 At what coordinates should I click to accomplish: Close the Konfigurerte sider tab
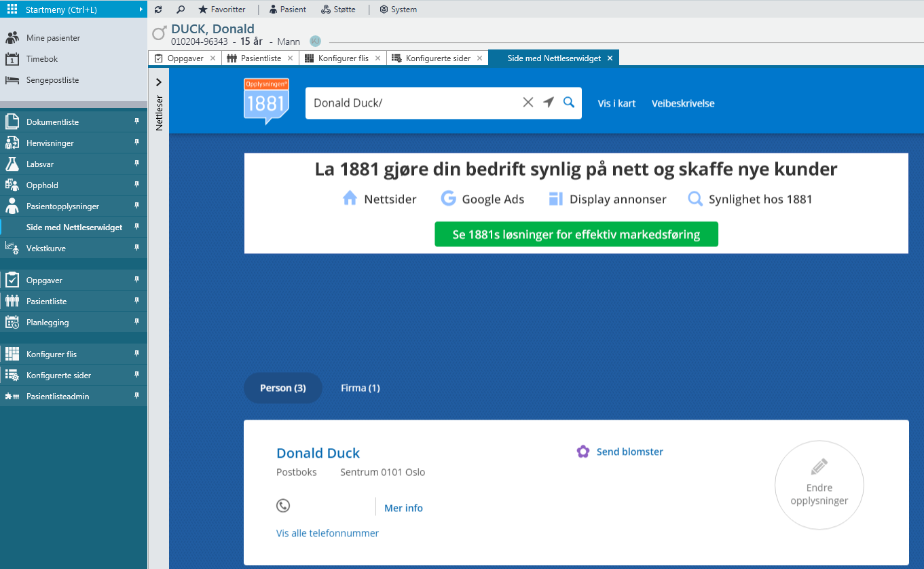[479, 58]
